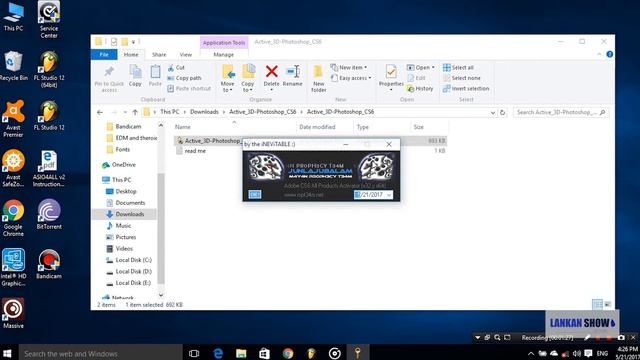Click Downloads in the breadcrumb path
640x360 pixels.
[x=204, y=111]
